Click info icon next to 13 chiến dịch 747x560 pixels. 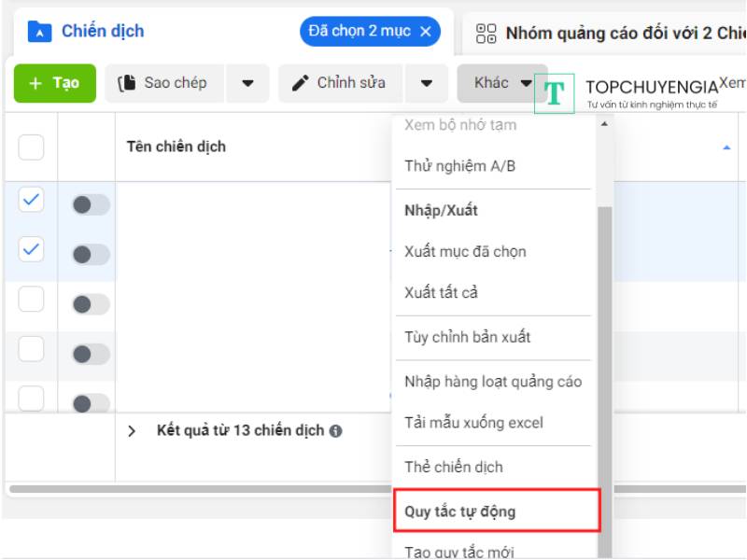(x=335, y=431)
